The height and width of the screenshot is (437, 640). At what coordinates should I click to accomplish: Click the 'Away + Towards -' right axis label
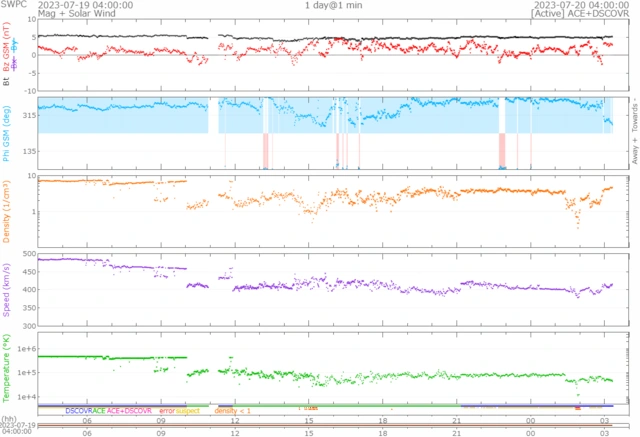pyautogui.click(x=632, y=130)
